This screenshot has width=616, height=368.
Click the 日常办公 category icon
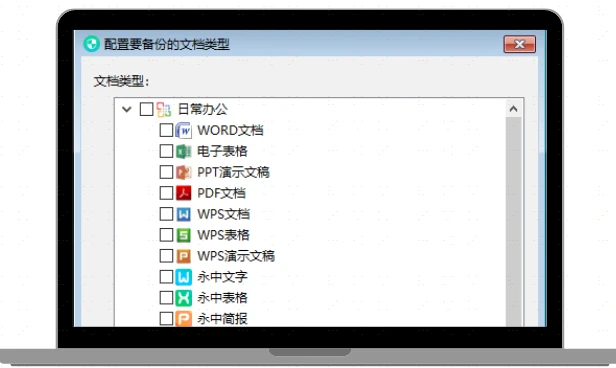pyautogui.click(x=163, y=109)
